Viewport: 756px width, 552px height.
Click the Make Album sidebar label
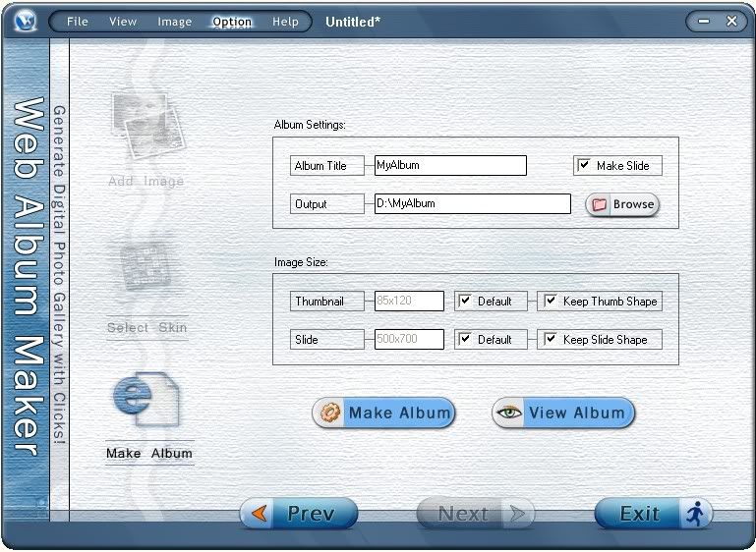tap(149, 453)
